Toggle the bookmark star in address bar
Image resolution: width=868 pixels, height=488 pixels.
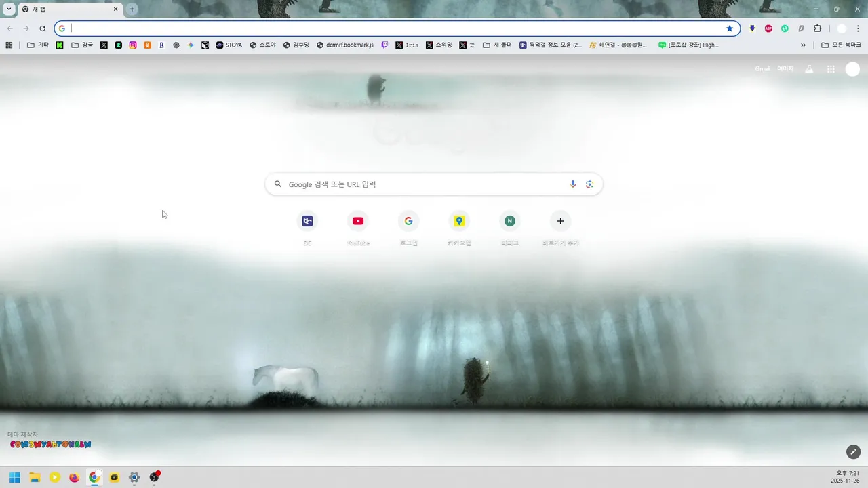(730, 28)
